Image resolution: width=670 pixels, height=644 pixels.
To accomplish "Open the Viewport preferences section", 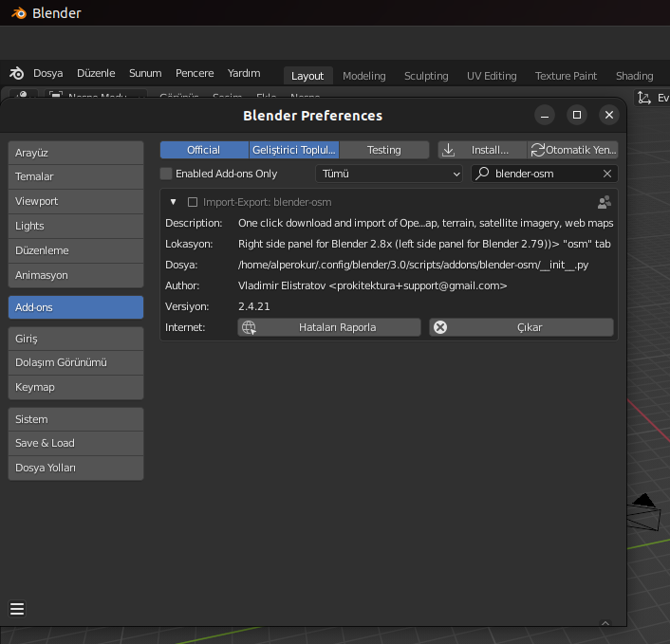I will [76, 201].
